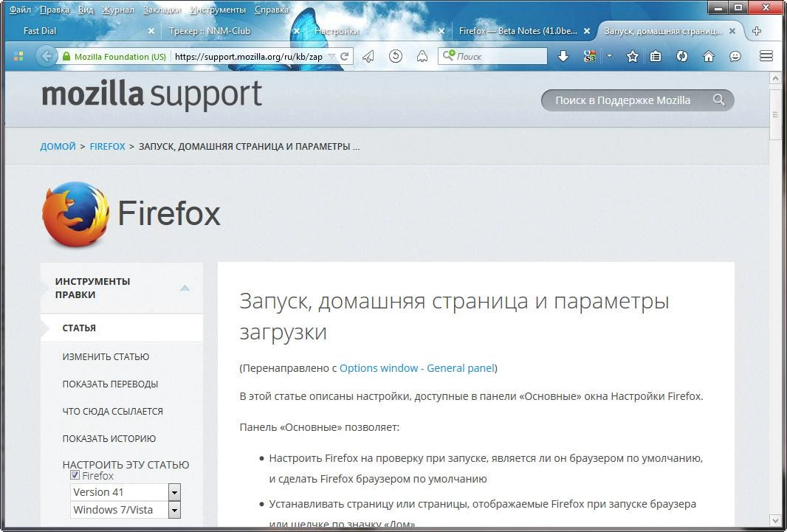Click the colorful grid icon left of Back
The height and width of the screenshot is (532, 787).
pos(18,56)
